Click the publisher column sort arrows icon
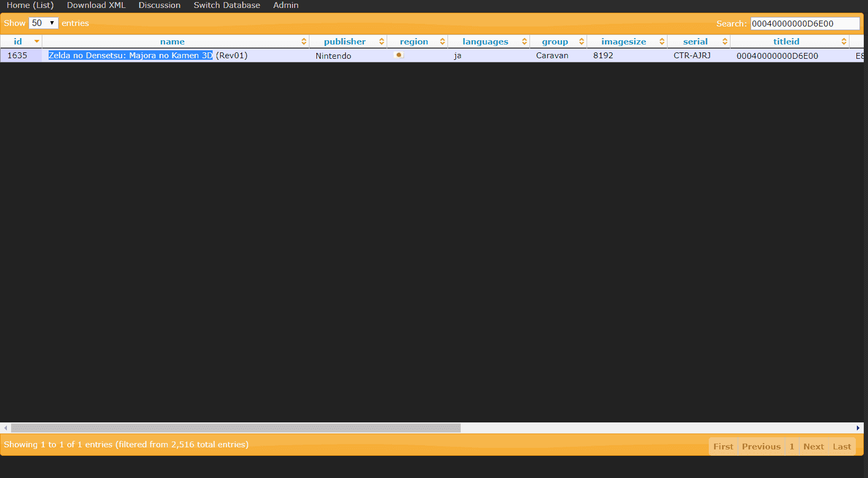This screenshot has width=868, height=478. click(381, 41)
